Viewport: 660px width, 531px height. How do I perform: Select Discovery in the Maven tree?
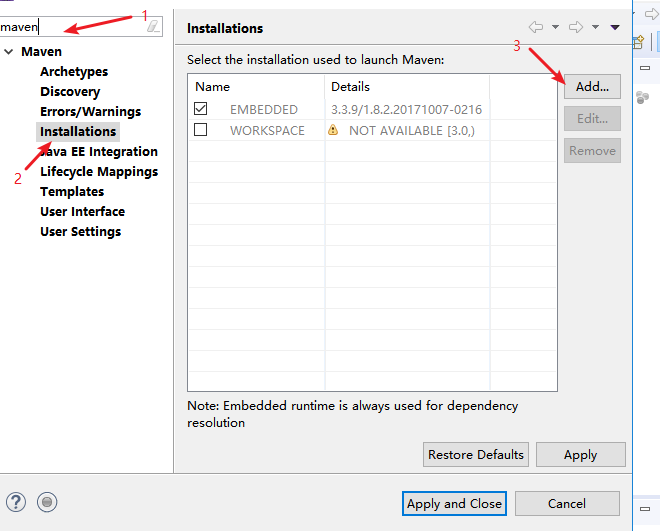click(x=70, y=92)
